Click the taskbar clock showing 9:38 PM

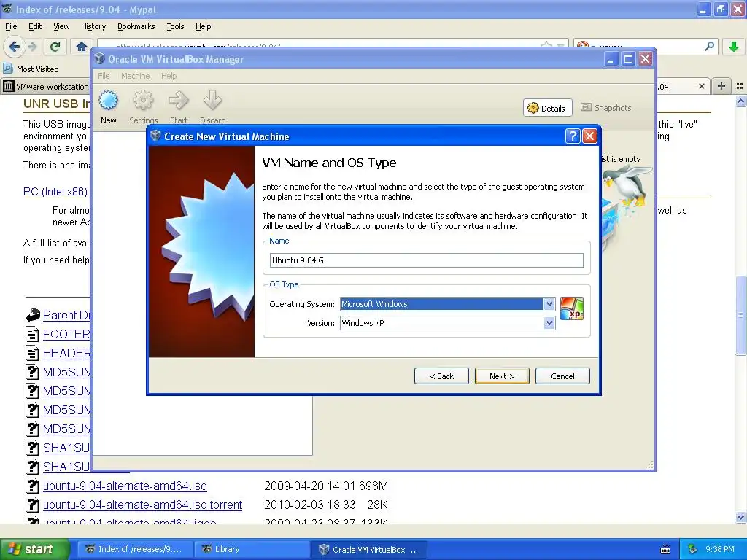click(x=720, y=550)
